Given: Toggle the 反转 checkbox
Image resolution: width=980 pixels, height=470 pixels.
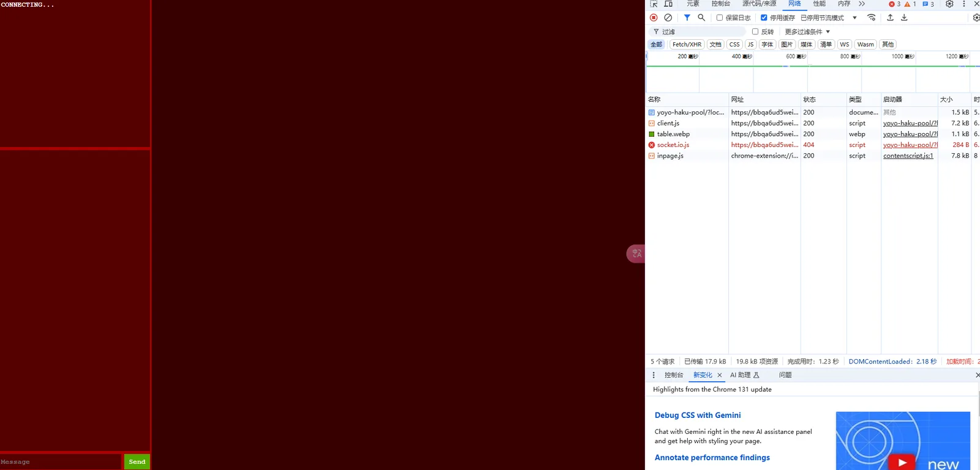Looking at the screenshot, I should (755, 32).
